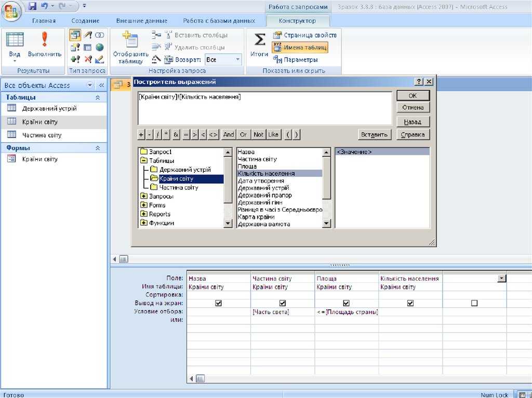Click query grid horizontal scrollbar thumb
This screenshot has width=532, height=398.
click(200, 379)
